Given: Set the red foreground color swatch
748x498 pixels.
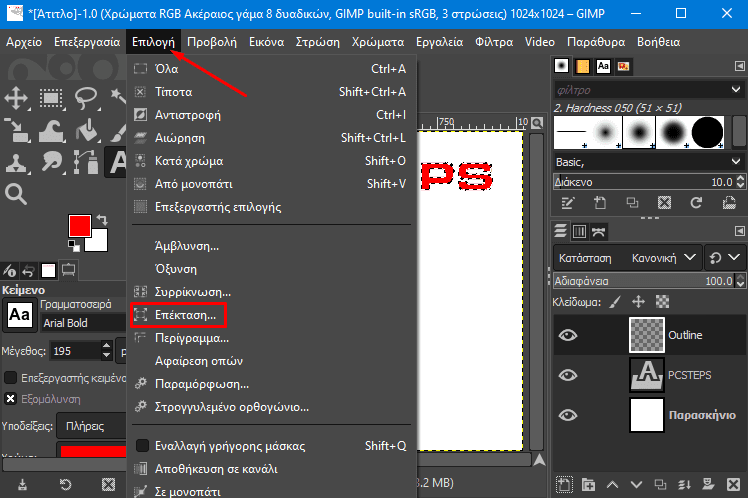Looking at the screenshot, I should [x=80, y=226].
